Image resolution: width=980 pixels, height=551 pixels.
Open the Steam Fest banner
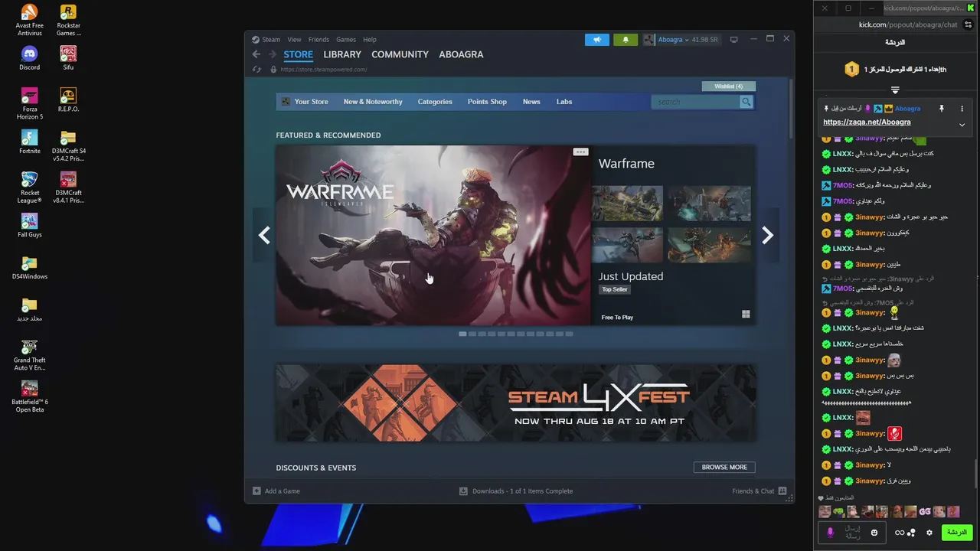pos(516,403)
